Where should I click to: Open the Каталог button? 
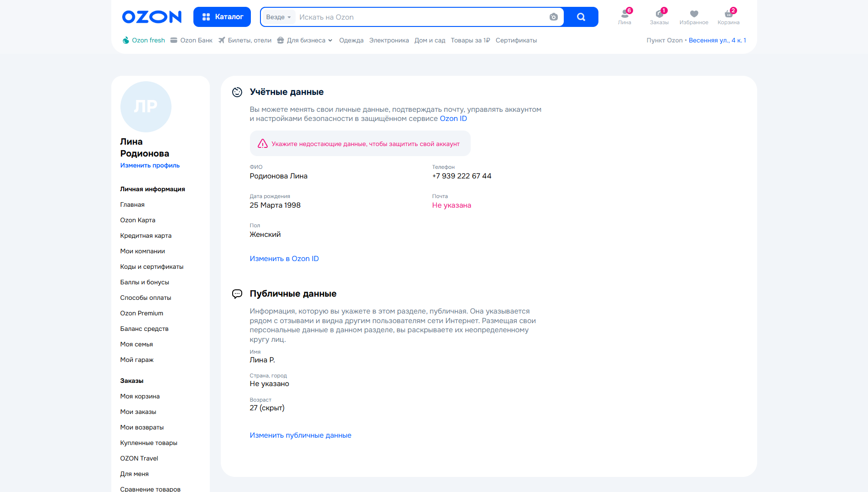point(222,17)
